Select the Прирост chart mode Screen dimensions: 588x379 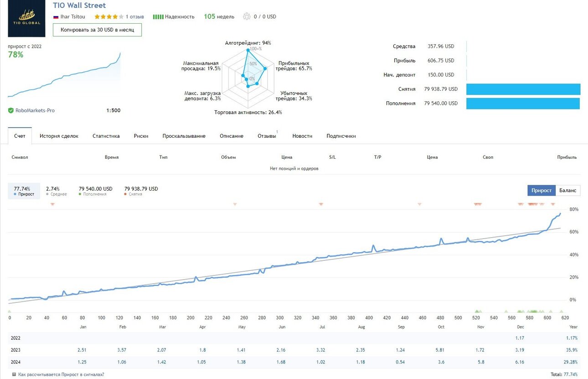pyautogui.click(x=542, y=190)
